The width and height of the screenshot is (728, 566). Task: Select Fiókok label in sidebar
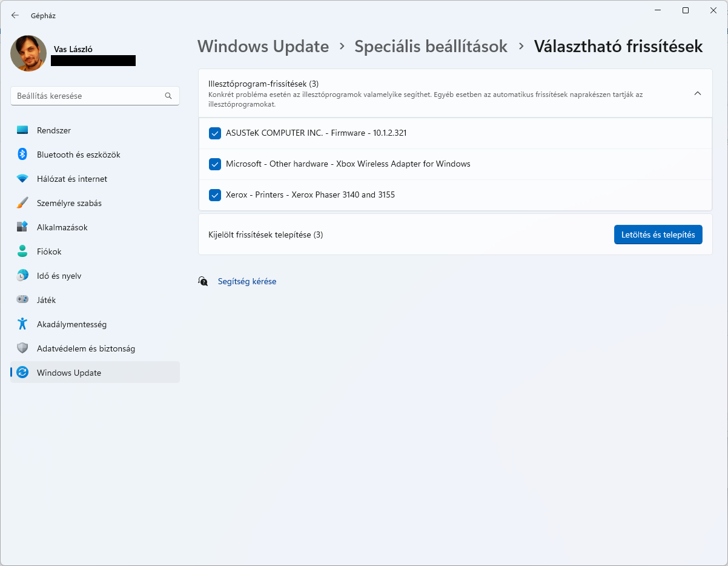pos(49,251)
